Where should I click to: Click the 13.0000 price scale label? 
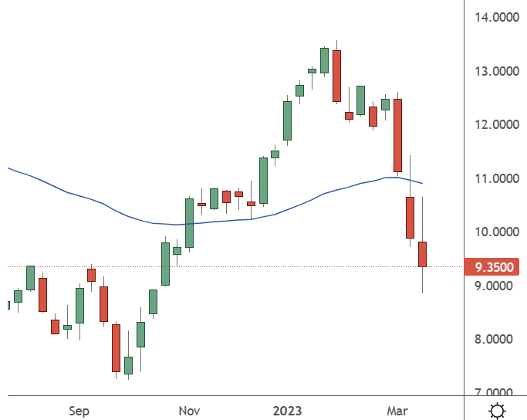tap(495, 71)
